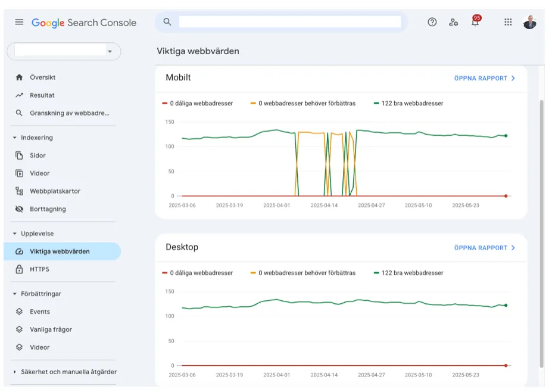Click the Resultat trend icon
The width and height of the screenshot is (549, 392).
19,95
